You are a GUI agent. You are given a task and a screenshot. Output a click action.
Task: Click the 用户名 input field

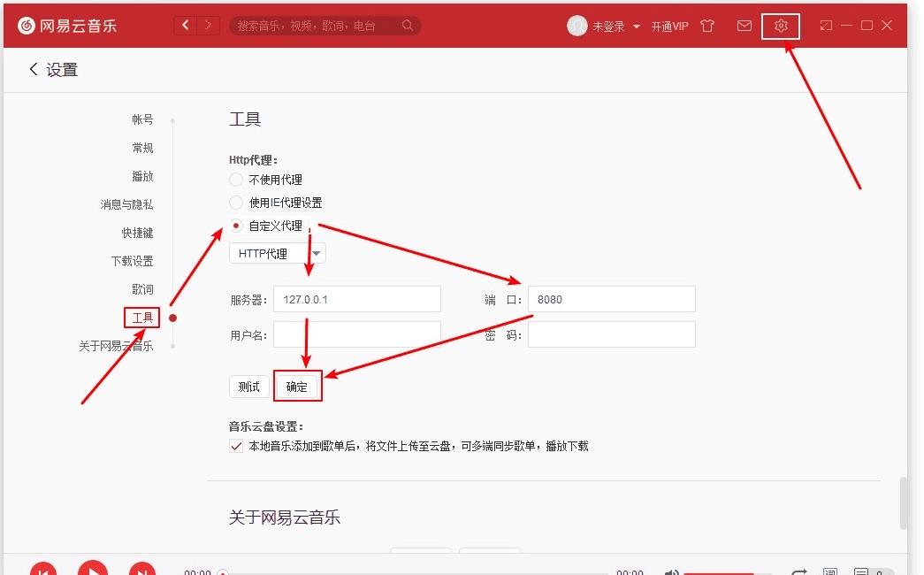[x=357, y=334]
